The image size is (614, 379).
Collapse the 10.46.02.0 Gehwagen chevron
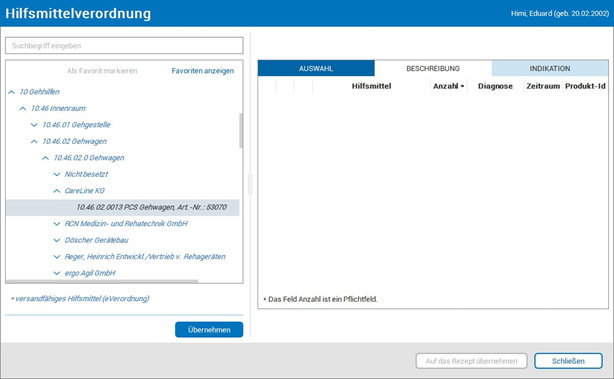point(45,158)
